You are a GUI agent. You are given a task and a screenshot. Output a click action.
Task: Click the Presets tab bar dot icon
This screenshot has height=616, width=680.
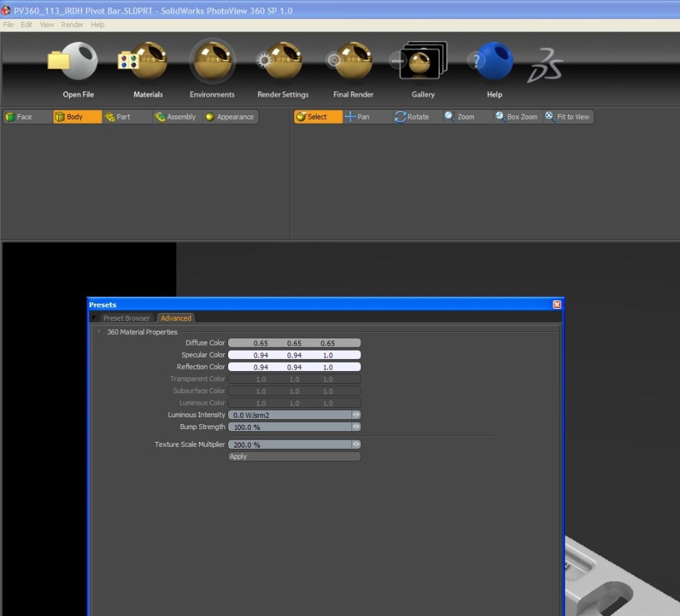coord(94,318)
